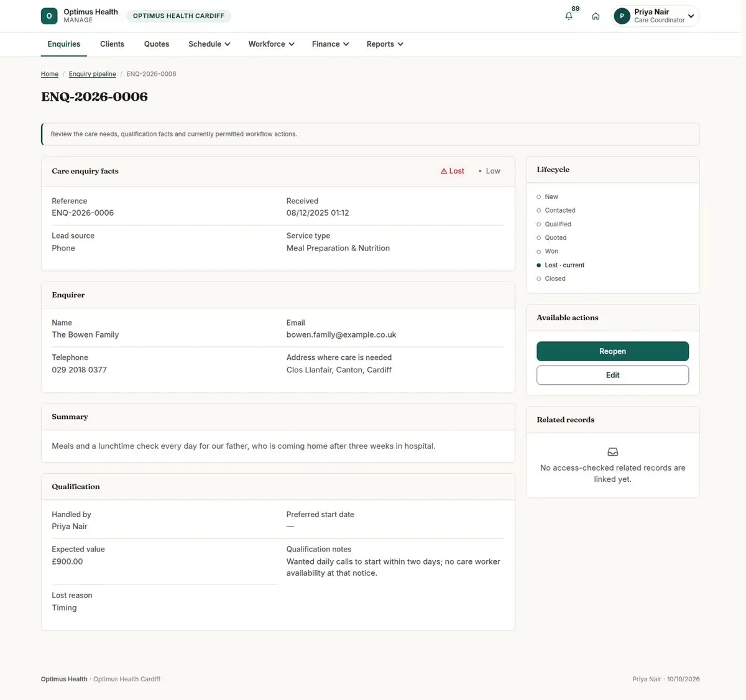Select the Closed lifecycle stage
The image size is (746, 700).
tap(551, 279)
